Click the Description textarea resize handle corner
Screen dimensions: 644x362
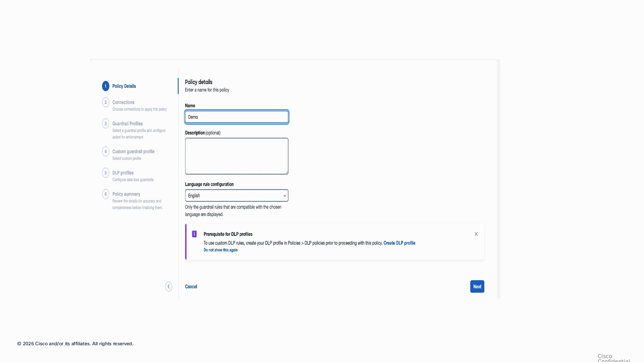pyautogui.click(x=287, y=173)
